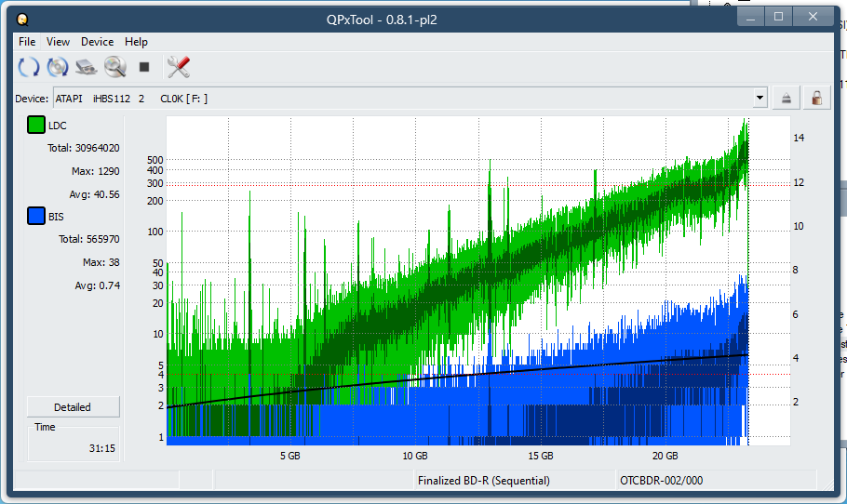This screenshot has height=504, width=847.
Task: Stop the running test square icon
Action: pyautogui.click(x=143, y=67)
